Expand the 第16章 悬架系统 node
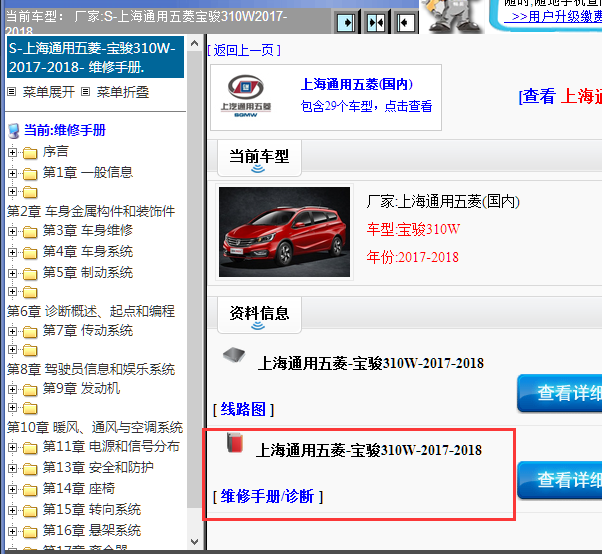This screenshot has width=602, height=554. (12, 531)
